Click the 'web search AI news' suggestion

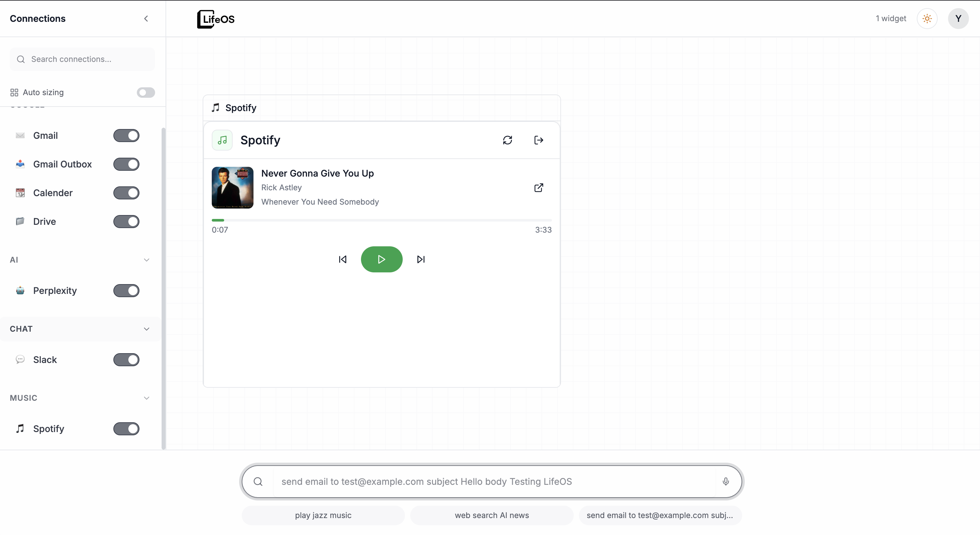pyautogui.click(x=492, y=515)
